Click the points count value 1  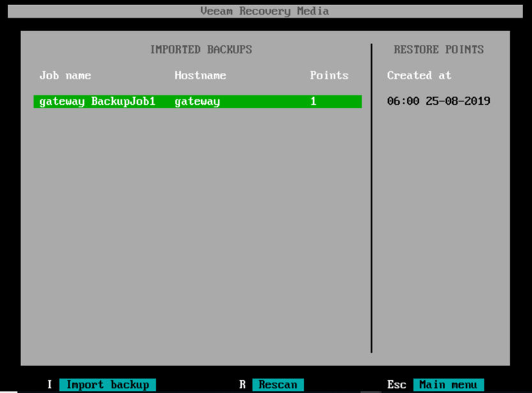point(313,102)
